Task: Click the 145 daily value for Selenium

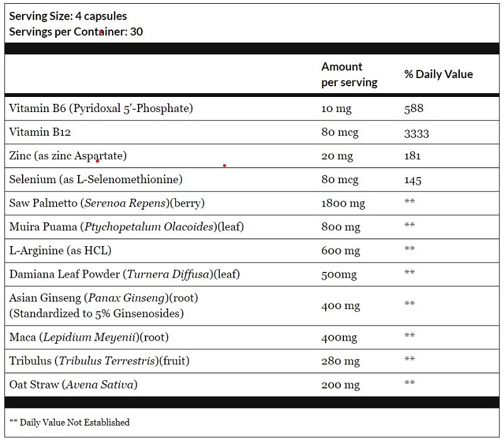Action: (x=413, y=180)
